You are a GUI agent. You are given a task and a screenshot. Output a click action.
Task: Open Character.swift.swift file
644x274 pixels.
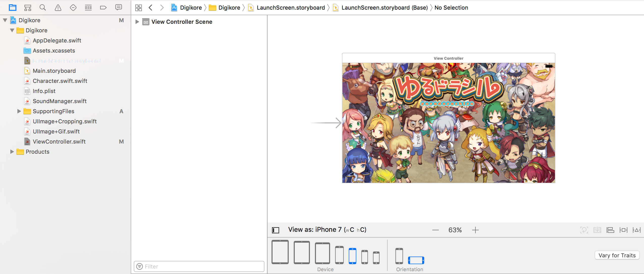click(x=60, y=81)
